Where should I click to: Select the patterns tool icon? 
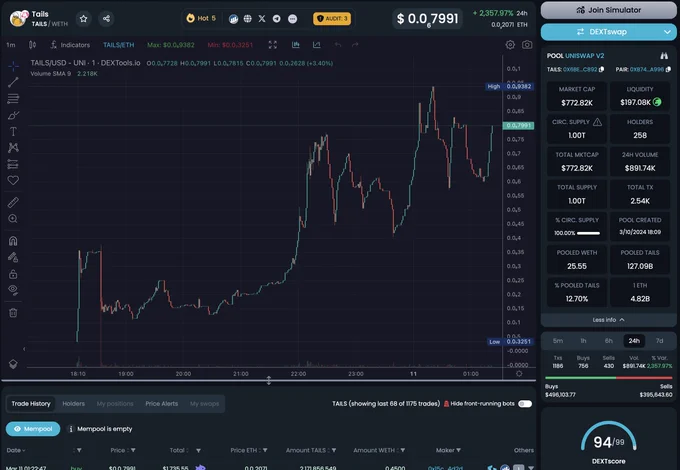[x=13, y=148]
